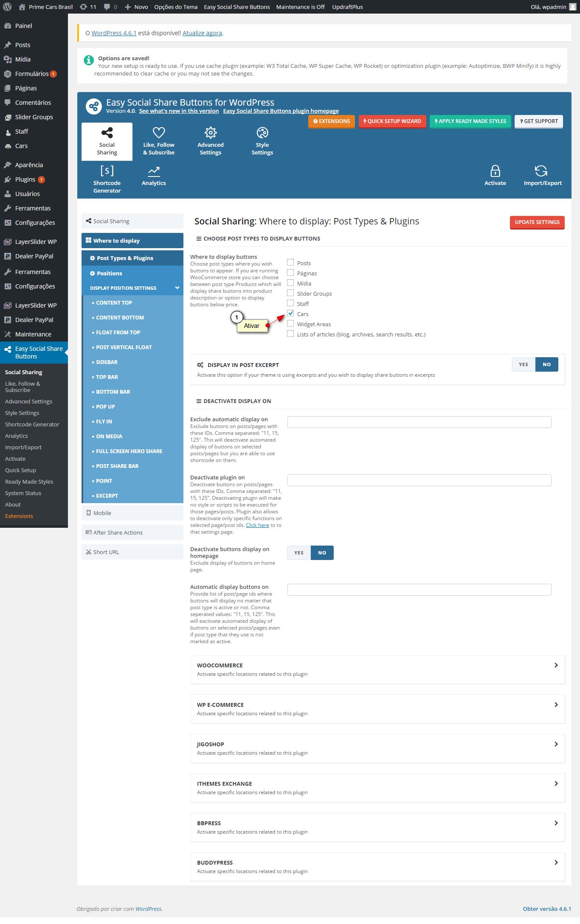Open the comments bubble icon in admin bar
The width and height of the screenshot is (580, 924).
click(x=107, y=7)
